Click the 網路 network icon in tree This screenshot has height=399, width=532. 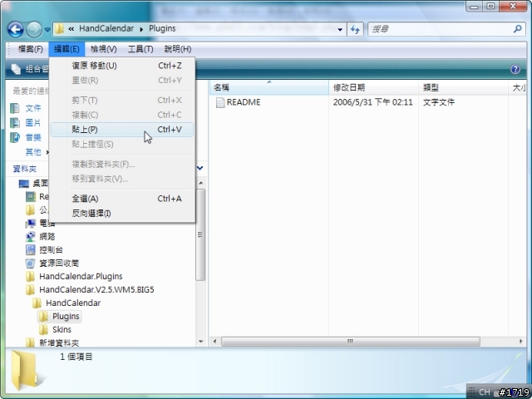[x=31, y=236]
